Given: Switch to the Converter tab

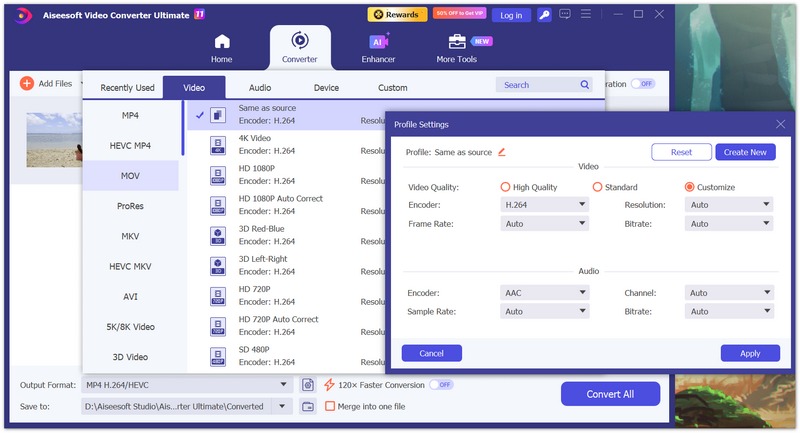Looking at the screenshot, I should [x=299, y=48].
